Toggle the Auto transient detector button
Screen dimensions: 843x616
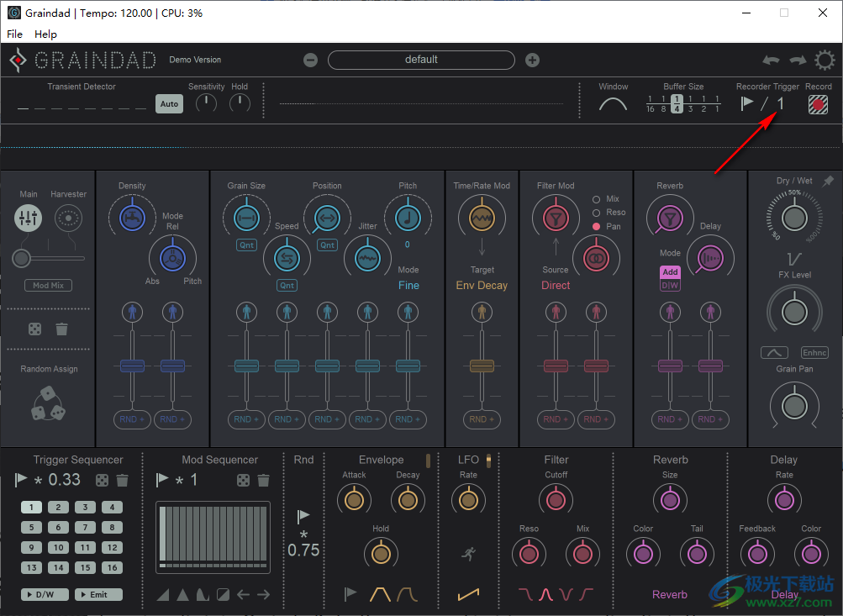[169, 103]
